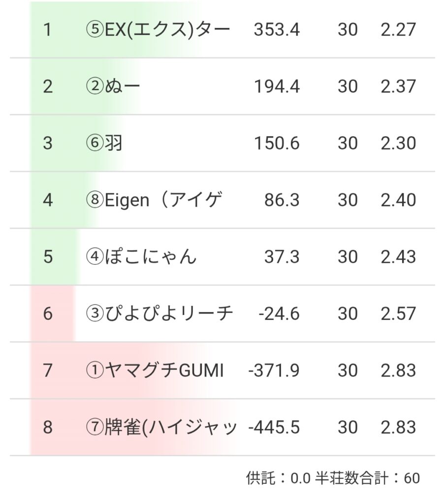445x504 pixels.
Task: Select the average rank value 2.57
Action: pos(398,314)
